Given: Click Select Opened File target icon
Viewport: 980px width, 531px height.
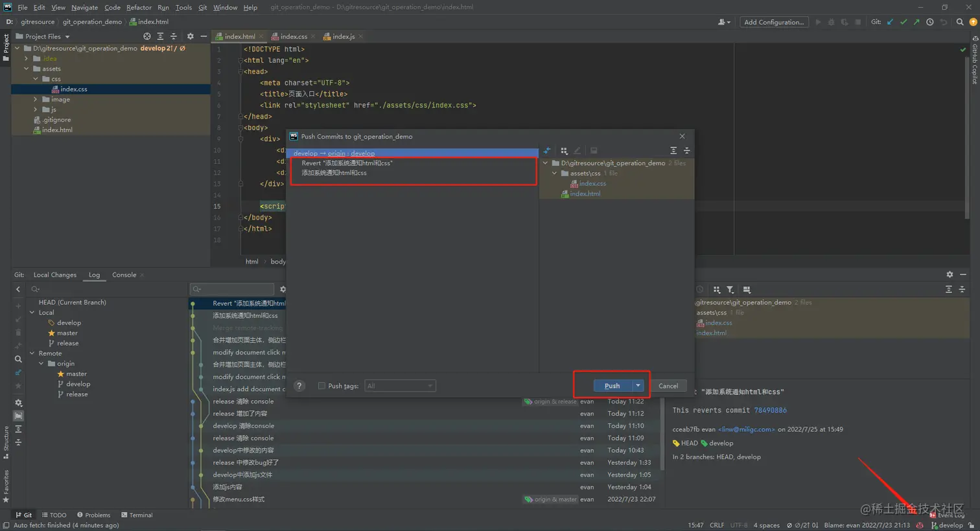Looking at the screenshot, I should pyautogui.click(x=147, y=36).
